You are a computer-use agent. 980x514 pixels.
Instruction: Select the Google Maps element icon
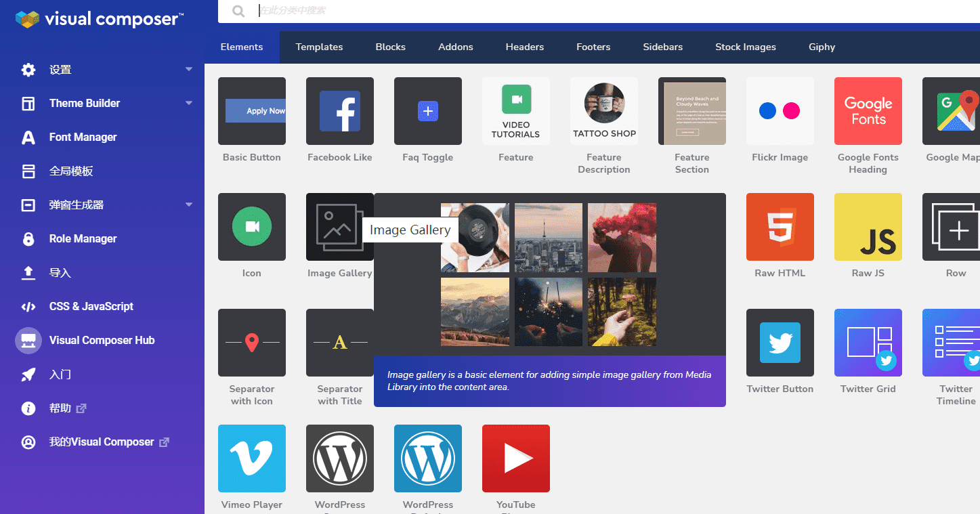click(x=951, y=111)
